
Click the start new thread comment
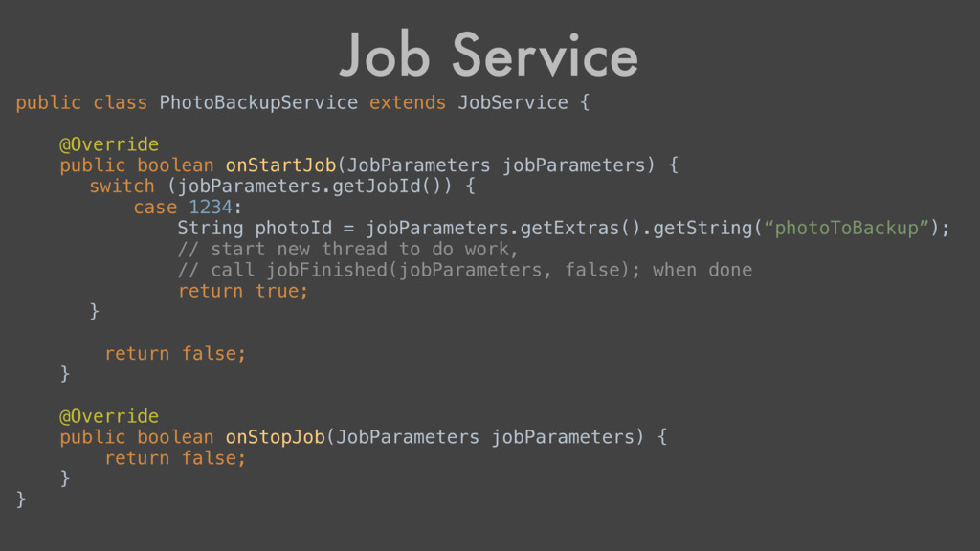click(348, 250)
